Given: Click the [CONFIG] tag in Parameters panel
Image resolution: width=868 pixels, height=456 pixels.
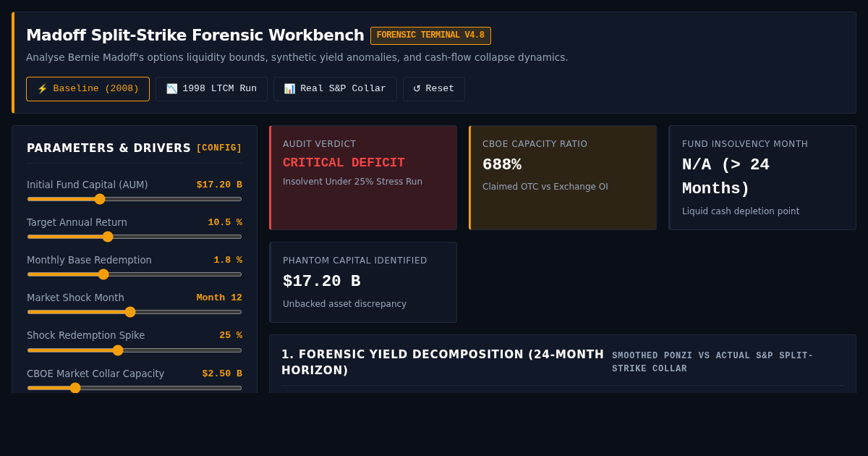Looking at the screenshot, I should click(x=219, y=148).
